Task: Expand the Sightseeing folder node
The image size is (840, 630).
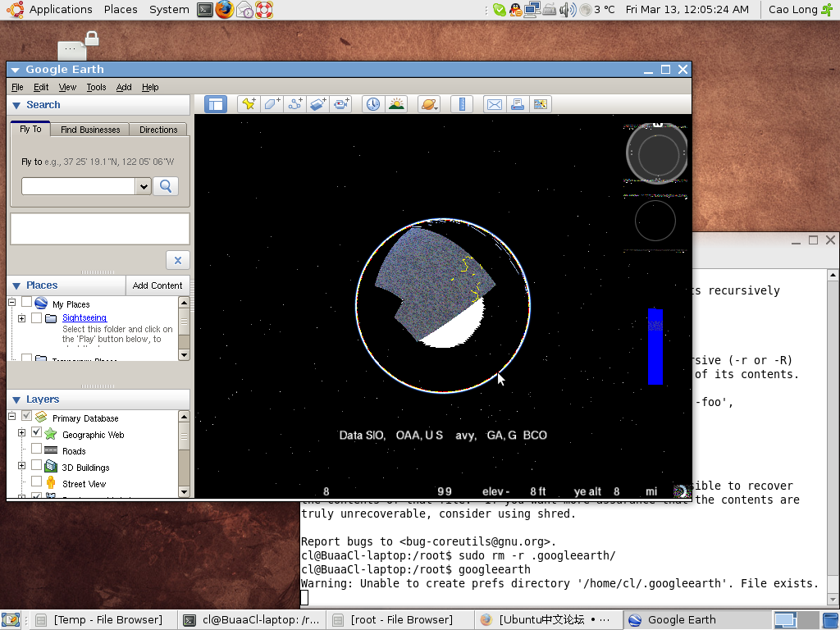Action: [x=21, y=318]
